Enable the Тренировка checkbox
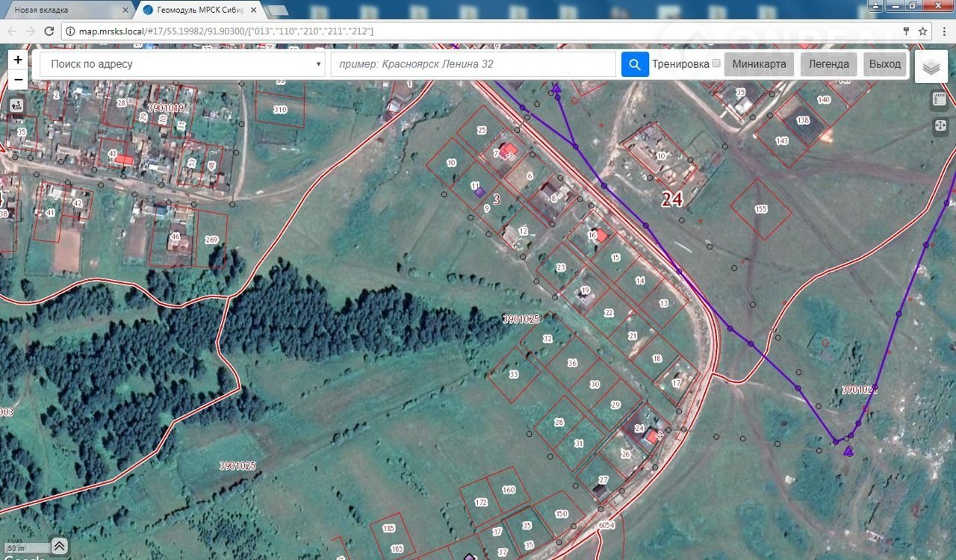The width and height of the screenshot is (956, 560). [x=716, y=63]
